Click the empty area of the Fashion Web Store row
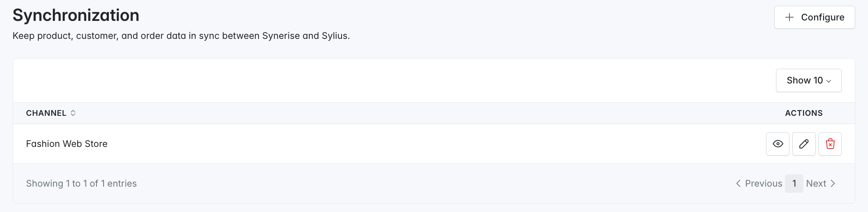 [x=409, y=144]
